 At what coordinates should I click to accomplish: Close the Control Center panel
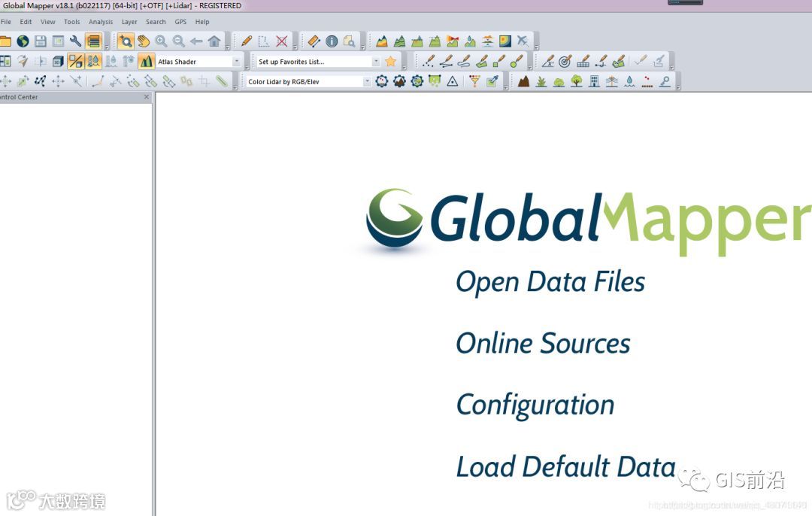[x=147, y=97]
